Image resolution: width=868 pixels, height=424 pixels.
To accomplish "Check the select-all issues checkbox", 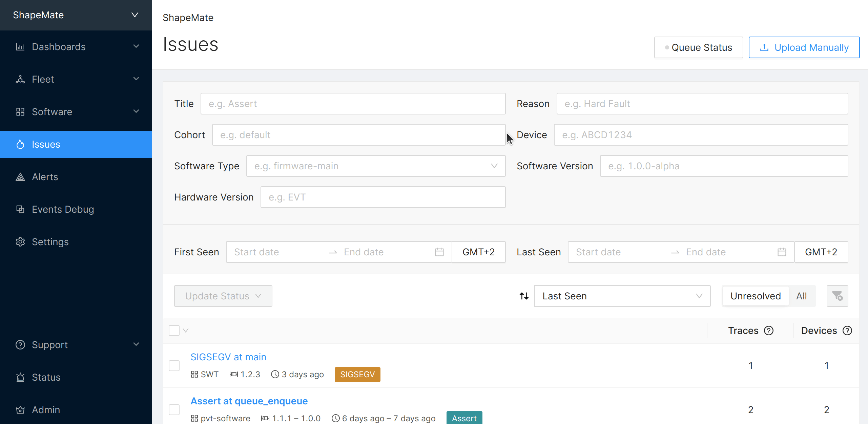I will click(x=174, y=330).
